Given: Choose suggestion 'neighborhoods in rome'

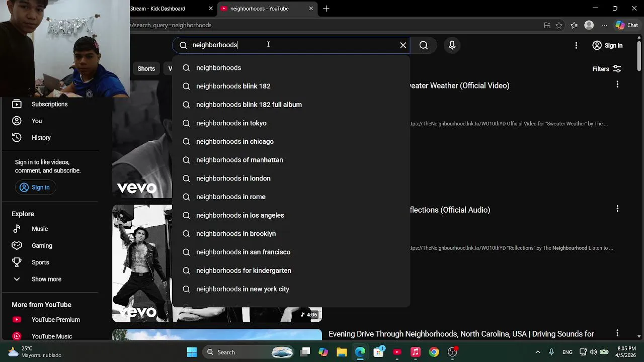Looking at the screenshot, I should 291,197.
